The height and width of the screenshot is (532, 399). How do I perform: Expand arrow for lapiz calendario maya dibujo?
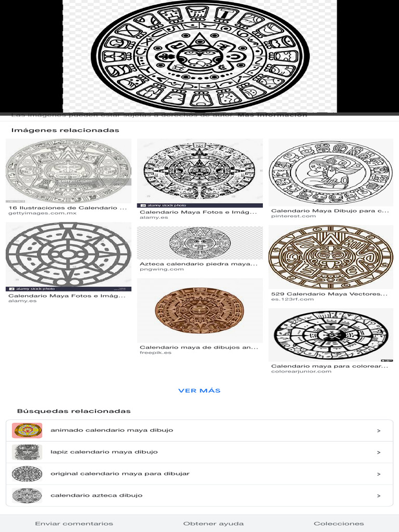tap(379, 453)
